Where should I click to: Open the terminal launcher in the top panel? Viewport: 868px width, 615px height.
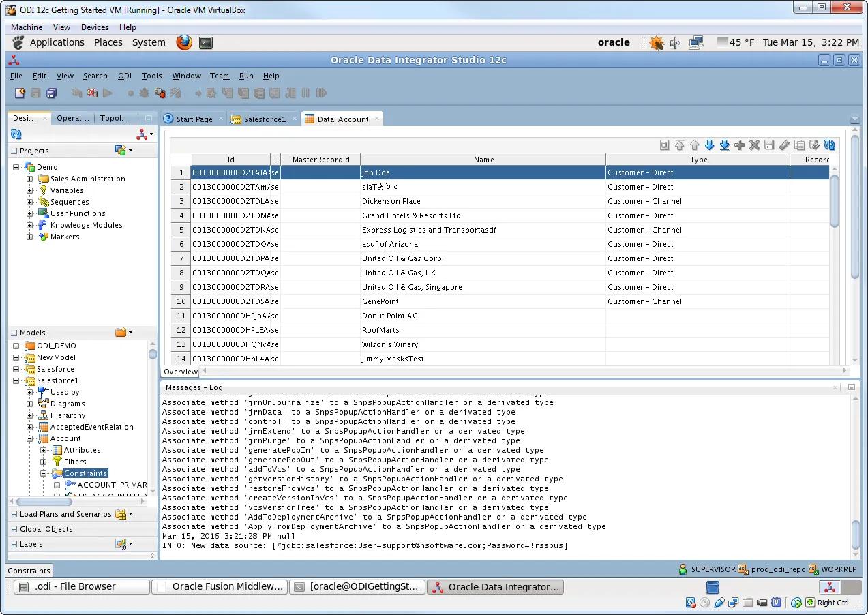(205, 43)
